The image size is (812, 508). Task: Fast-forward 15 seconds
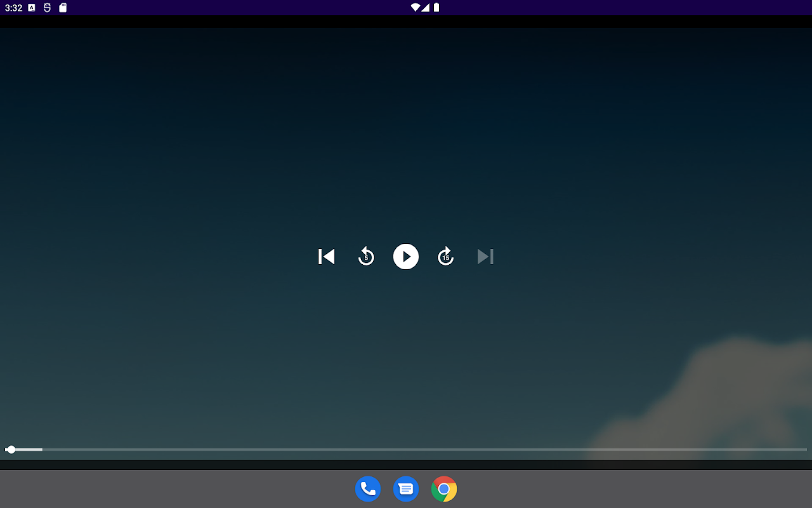[x=446, y=257]
